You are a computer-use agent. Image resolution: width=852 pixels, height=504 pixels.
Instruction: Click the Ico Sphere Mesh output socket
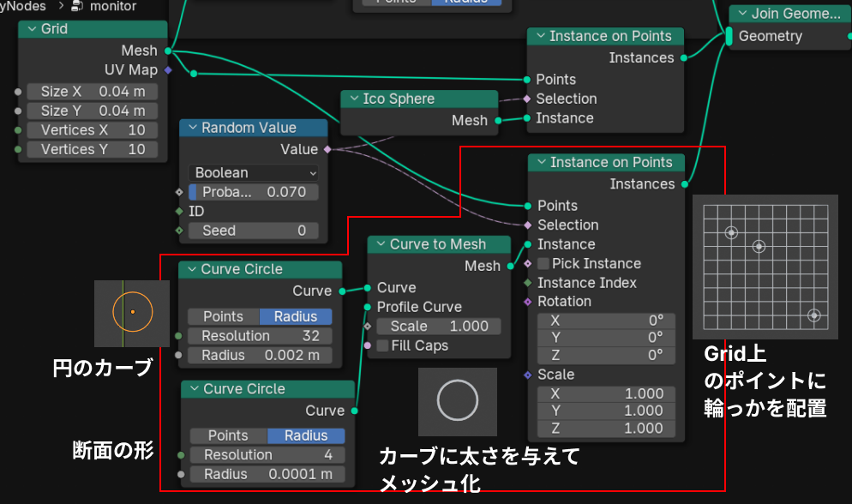[498, 121]
